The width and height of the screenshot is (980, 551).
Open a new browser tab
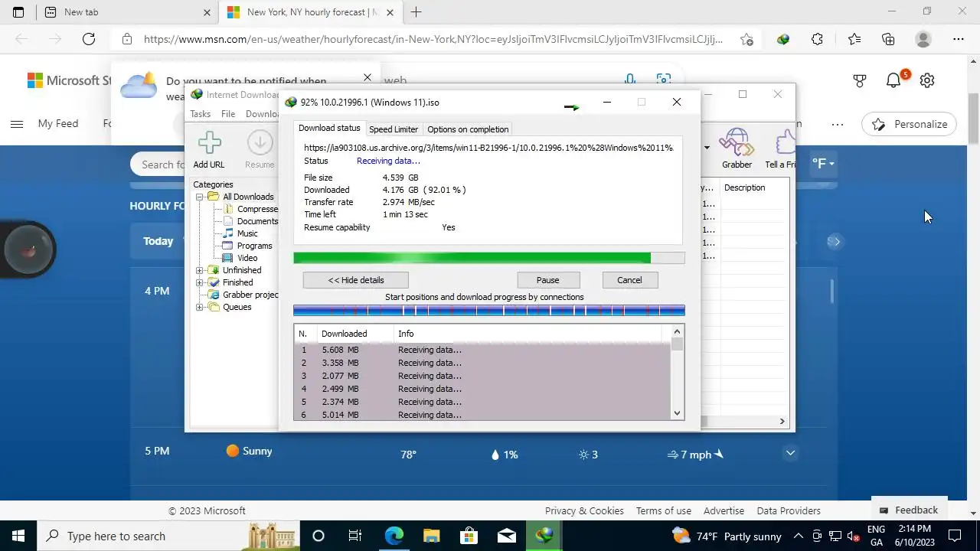pos(416,12)
